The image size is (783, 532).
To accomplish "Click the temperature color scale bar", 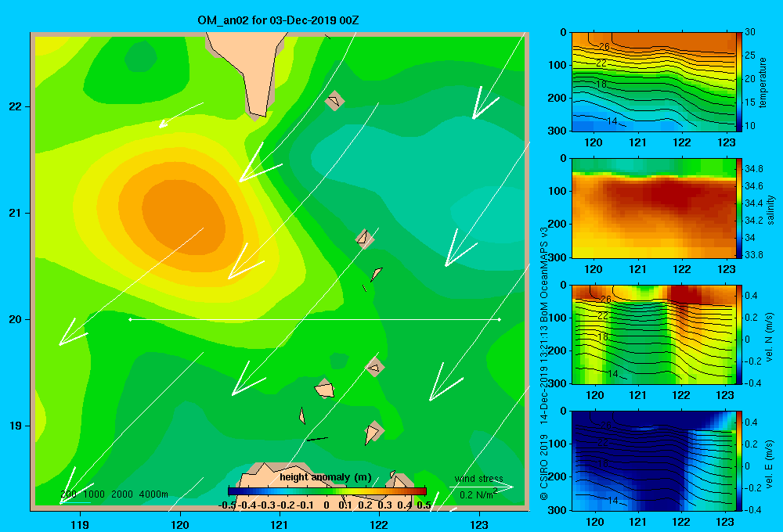I will 739,82.
